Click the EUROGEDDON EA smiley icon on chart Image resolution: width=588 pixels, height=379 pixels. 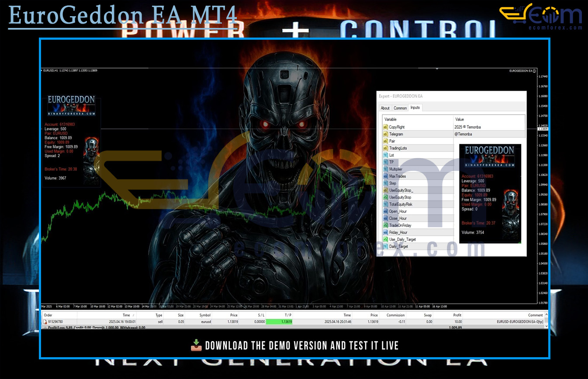coord(535,71)
